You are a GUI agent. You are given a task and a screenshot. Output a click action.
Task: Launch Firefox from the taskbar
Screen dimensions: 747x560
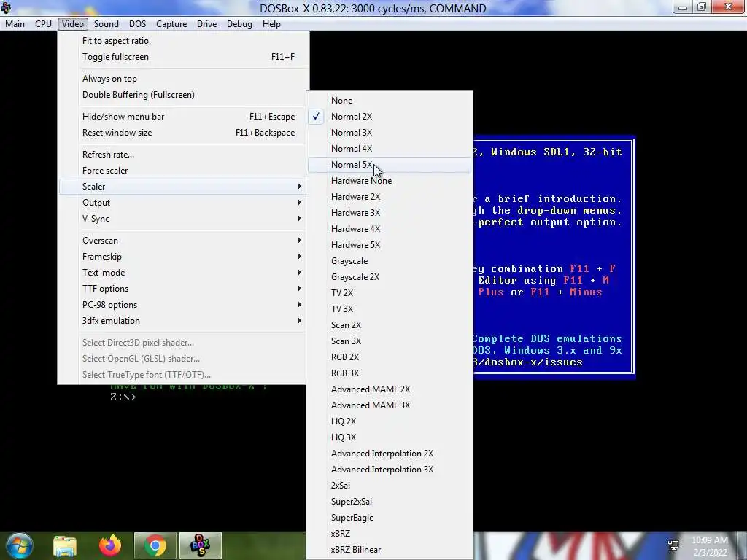(x=110, y=545)
